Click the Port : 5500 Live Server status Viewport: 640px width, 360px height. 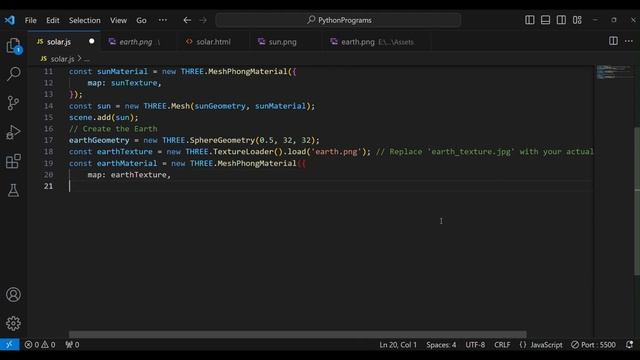coord(593,344)
